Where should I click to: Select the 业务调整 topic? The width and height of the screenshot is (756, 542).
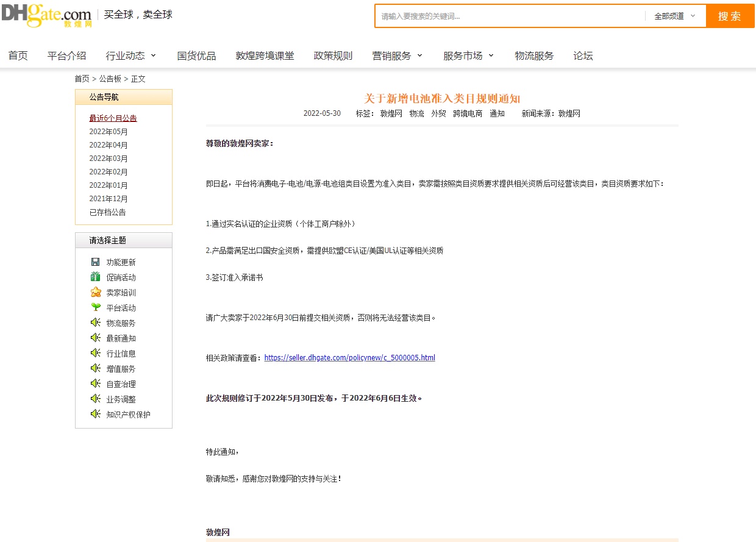tap(121, 399)
